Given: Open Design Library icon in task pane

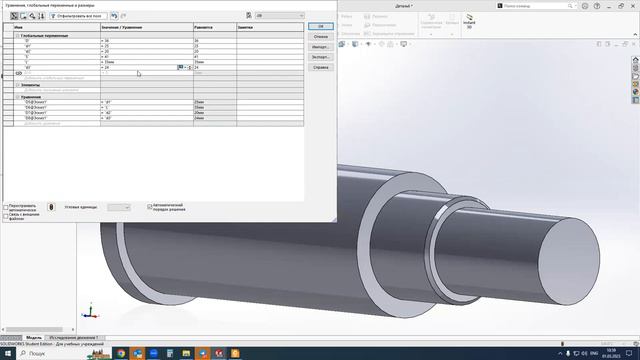Looking at the screenshot, I should (x=636, y=68).
